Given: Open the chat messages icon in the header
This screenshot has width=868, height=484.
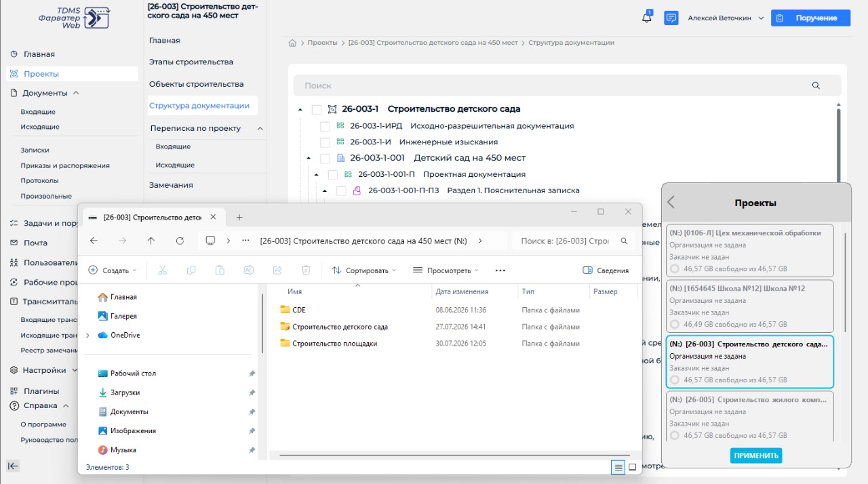Looking at the screenshot, I should (x=671, y=18).
